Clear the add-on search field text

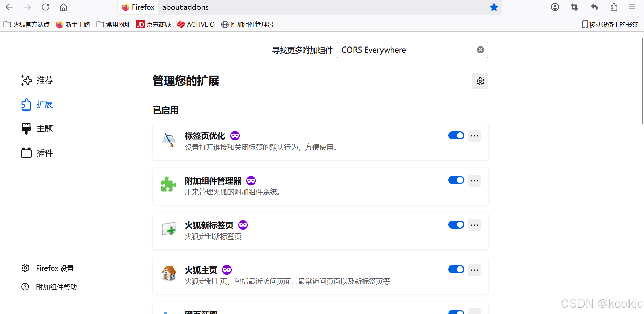pyautogui.click(x=480, y=50)
